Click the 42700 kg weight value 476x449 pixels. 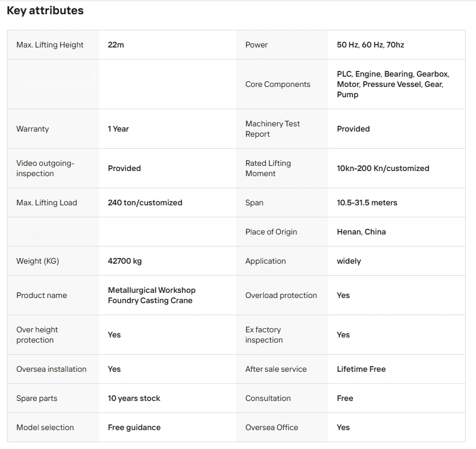point(125,261)
